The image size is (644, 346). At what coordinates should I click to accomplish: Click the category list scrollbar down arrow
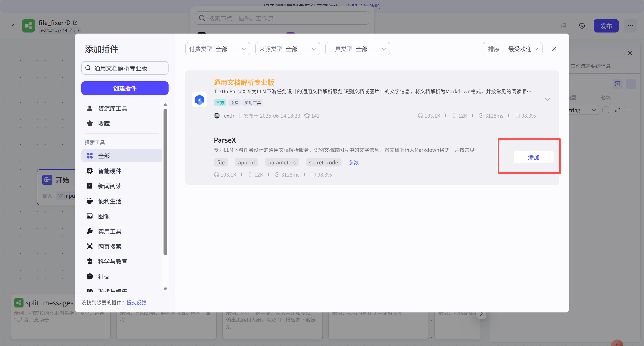click(x=165, y=289)
